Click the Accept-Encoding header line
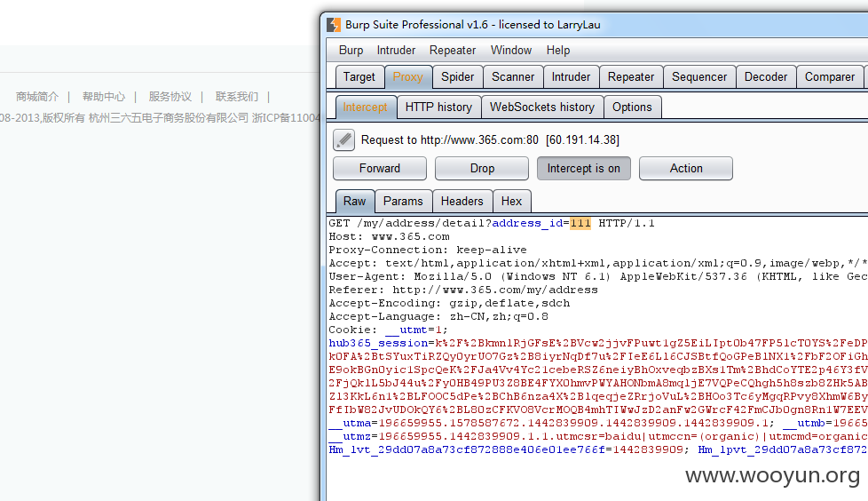The height and width of the screenshot is (501, 868). [x=449, y=303]
